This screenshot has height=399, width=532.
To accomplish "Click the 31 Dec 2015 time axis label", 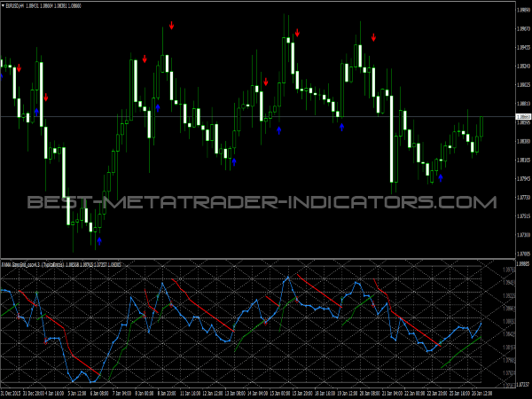I will pos(11,394).
